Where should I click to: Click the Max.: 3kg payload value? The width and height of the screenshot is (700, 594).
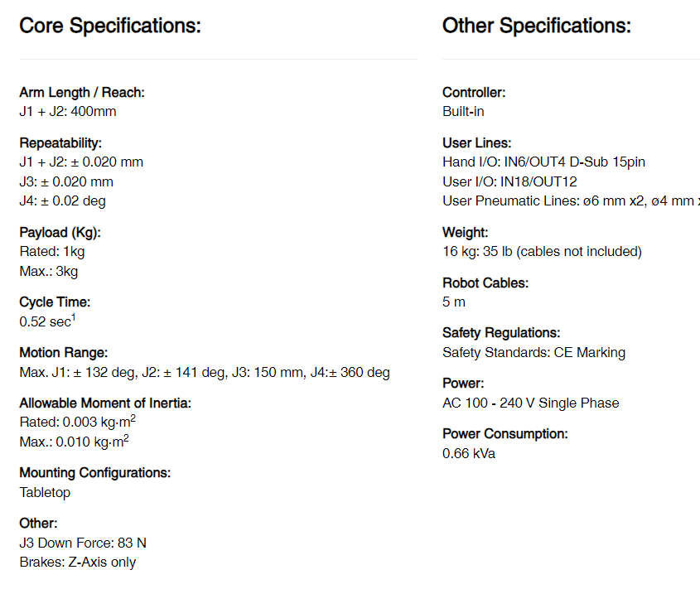coord(49,272)
